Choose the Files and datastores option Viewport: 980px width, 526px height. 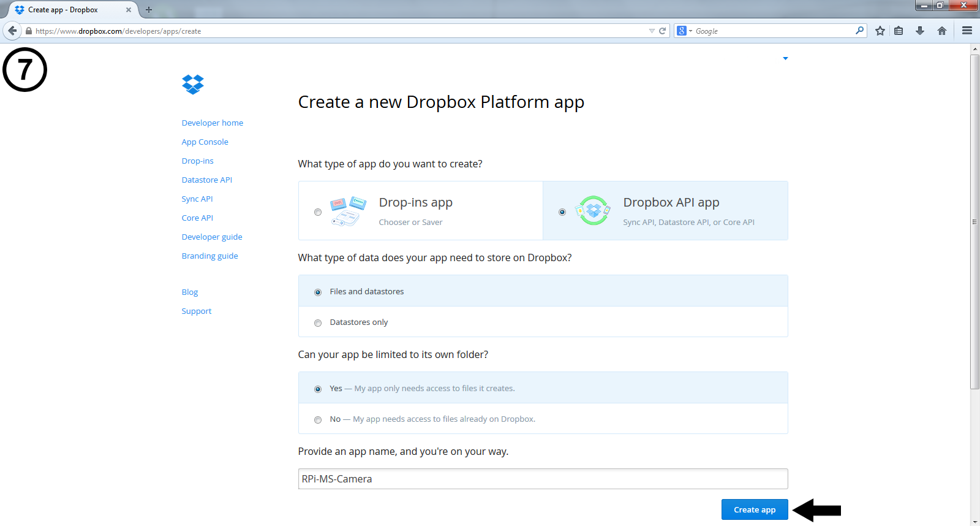(543, 291)
